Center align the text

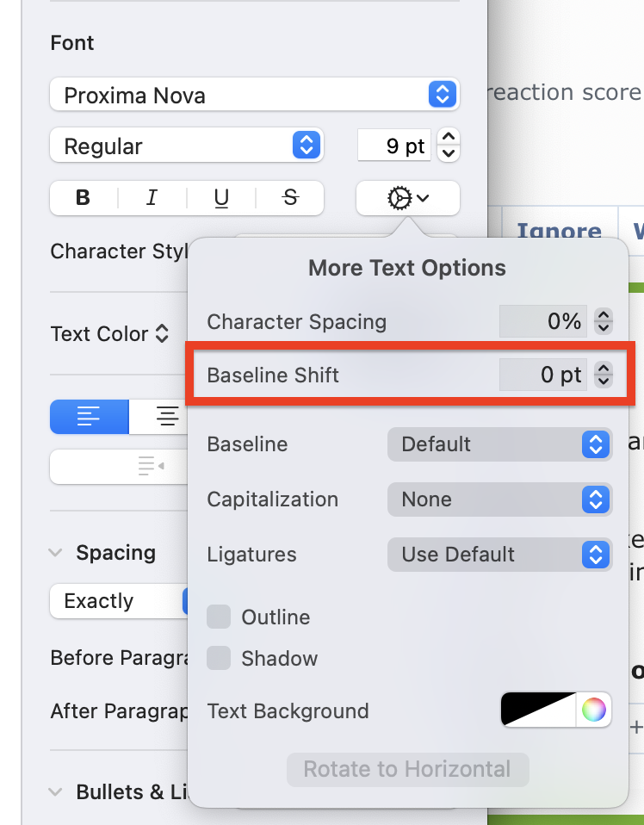click(x=167, y=417)
